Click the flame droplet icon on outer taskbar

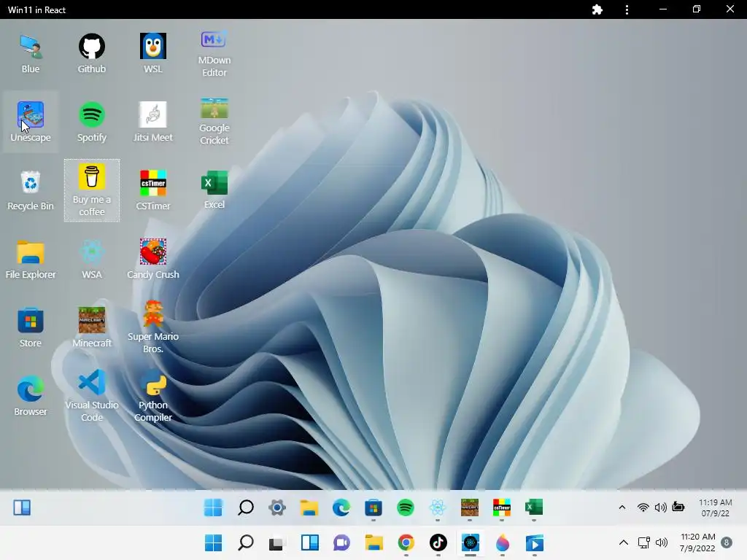[503, 542]
